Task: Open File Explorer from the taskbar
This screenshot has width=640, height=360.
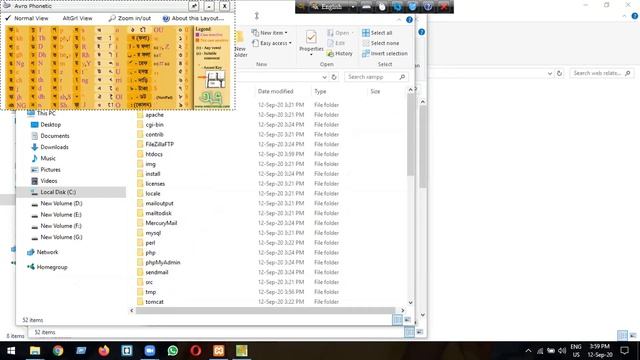Action: coord(35,351)
